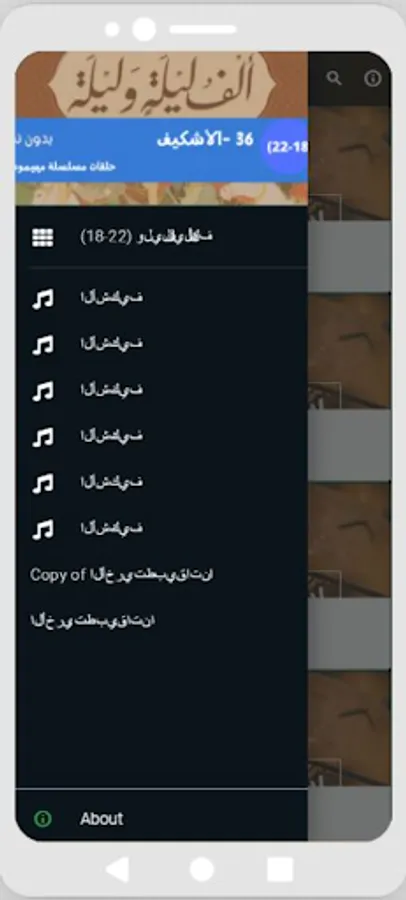Choose the third music note track
The height and width of the screenshot is (900, 406).
42,391
